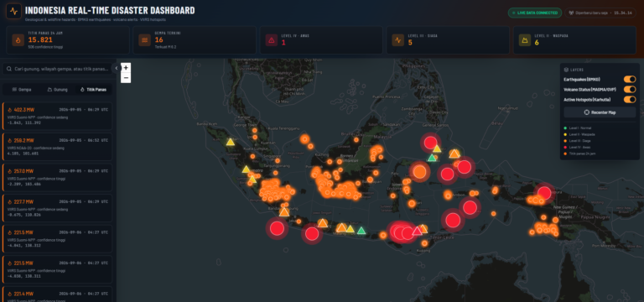Toggle the Earthquakes (BMKG) layer

(x=630, y=80)
